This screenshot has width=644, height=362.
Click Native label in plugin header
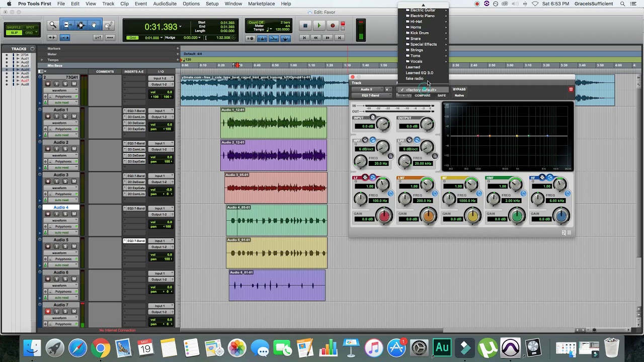459,96
